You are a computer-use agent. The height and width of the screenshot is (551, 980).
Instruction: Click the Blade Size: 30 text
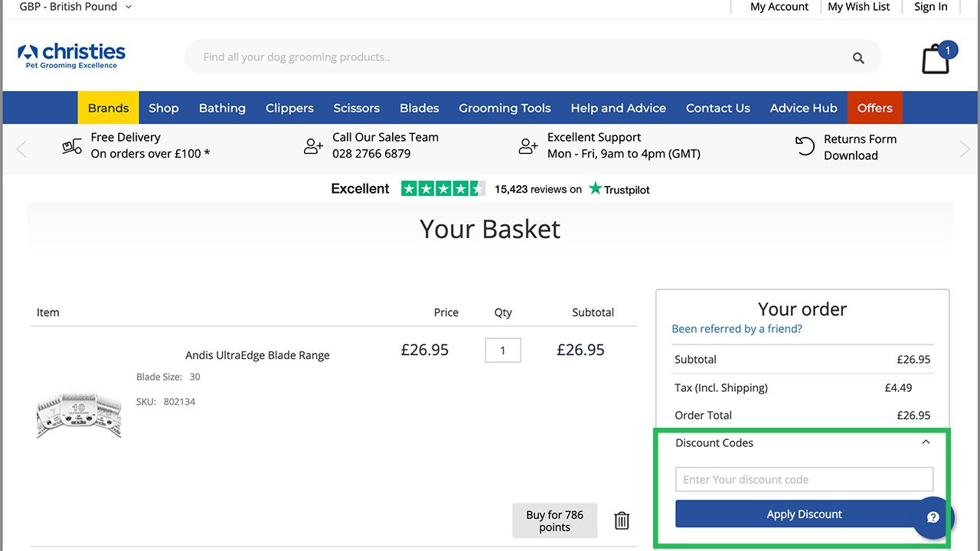(x=168, y=377)
